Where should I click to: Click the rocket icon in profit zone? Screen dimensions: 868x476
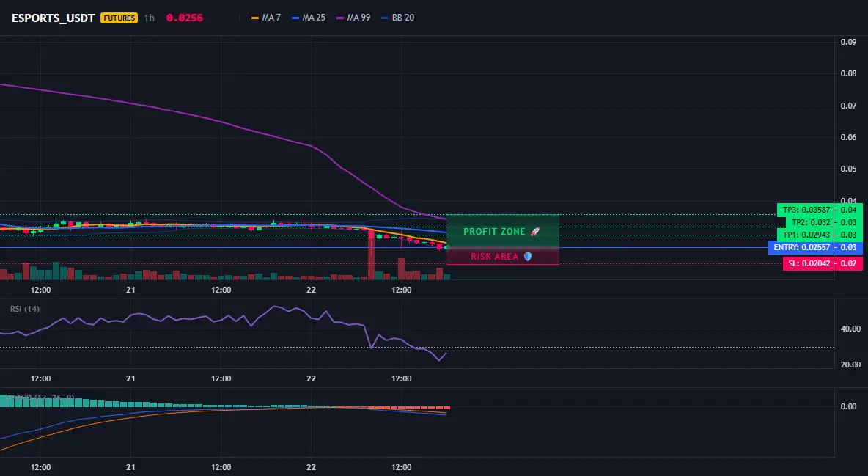click(534, 232)
